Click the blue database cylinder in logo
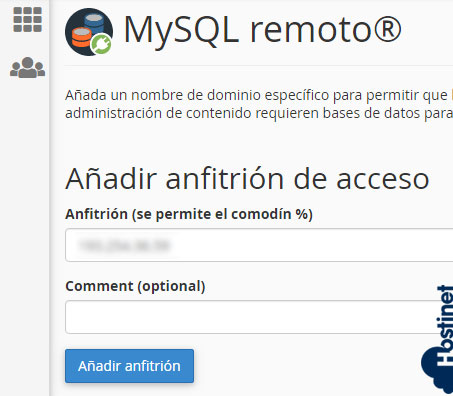 point(94,23)
